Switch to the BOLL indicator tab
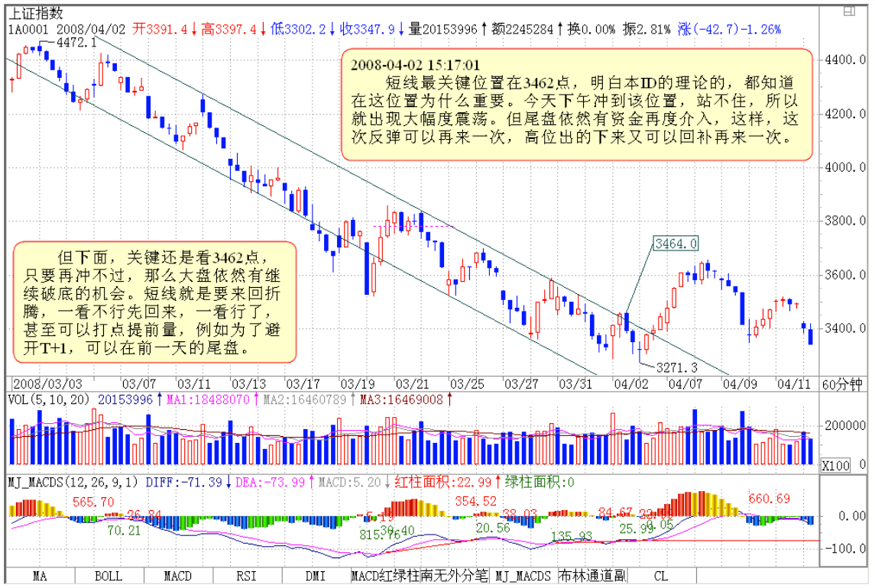The width and height of the screenshot is (875, 588). pyautogui.click(x=109, y=577)
